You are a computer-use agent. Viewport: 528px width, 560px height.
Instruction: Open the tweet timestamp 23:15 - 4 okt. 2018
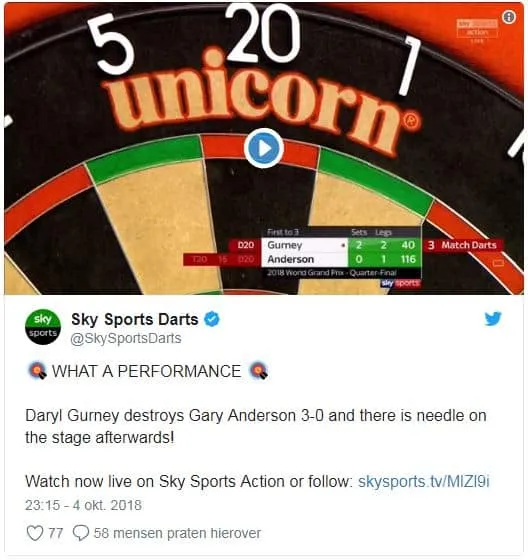pos(83,505)
